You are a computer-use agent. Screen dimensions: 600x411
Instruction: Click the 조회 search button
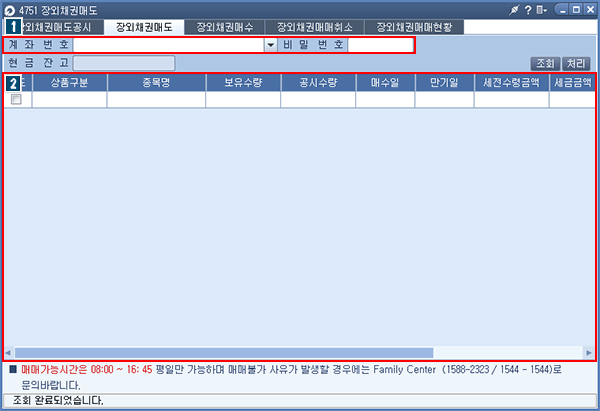coord(545,64)
